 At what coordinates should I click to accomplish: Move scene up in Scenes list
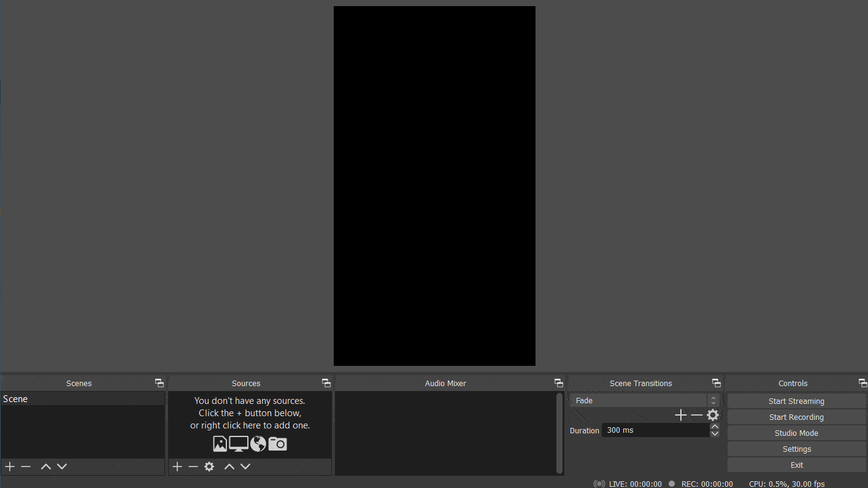46,467
